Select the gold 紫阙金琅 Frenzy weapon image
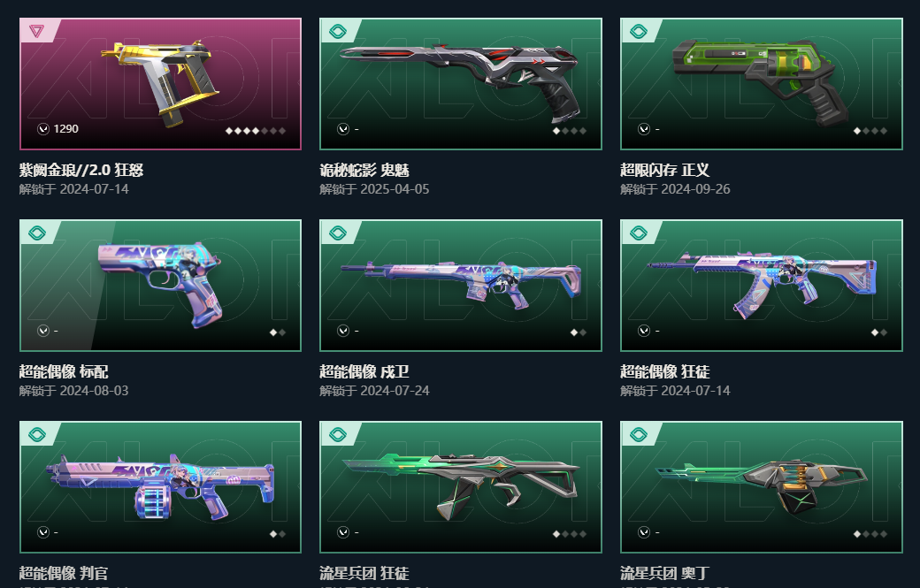Image resolution: width=920 pixels, height=588 pixels. (x=160, y=81)
